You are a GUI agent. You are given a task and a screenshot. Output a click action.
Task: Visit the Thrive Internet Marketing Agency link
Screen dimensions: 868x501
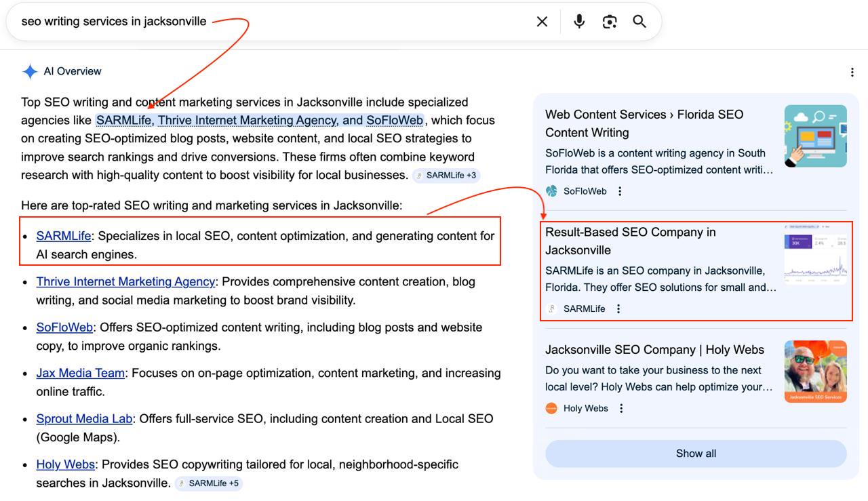pos(124,281)
